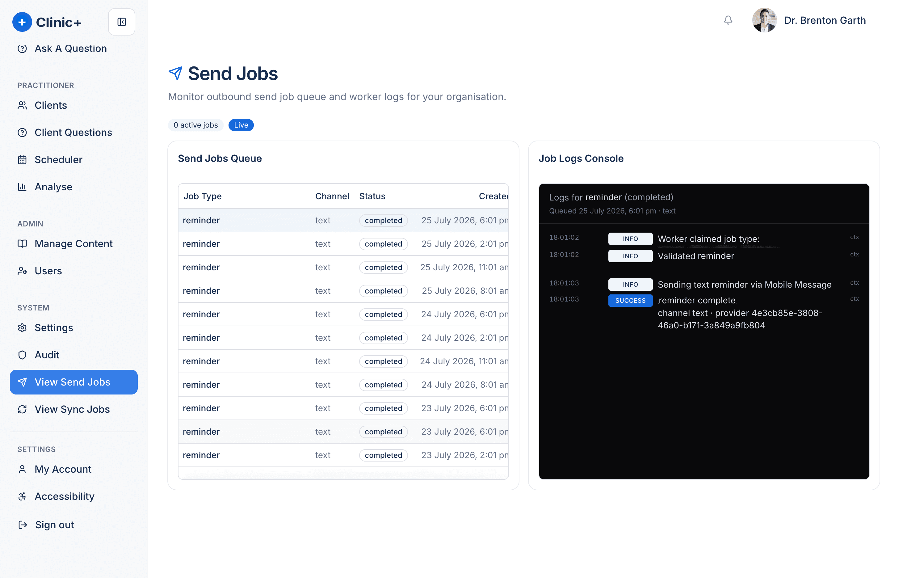The width and height of the screenshot is (924, 578).
Task: Select reminder job from 24 July 11:01 am
Action: (343, 361)
